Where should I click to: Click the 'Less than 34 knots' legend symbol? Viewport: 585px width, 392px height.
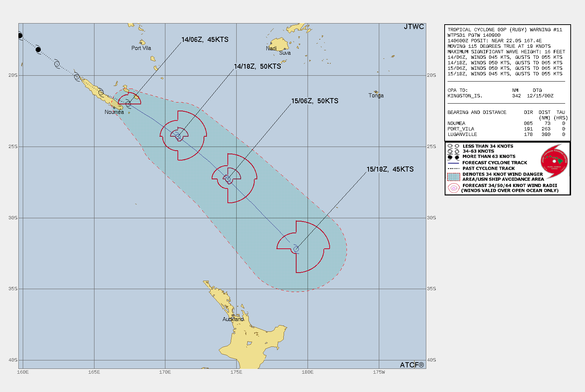tap(454, 146)
